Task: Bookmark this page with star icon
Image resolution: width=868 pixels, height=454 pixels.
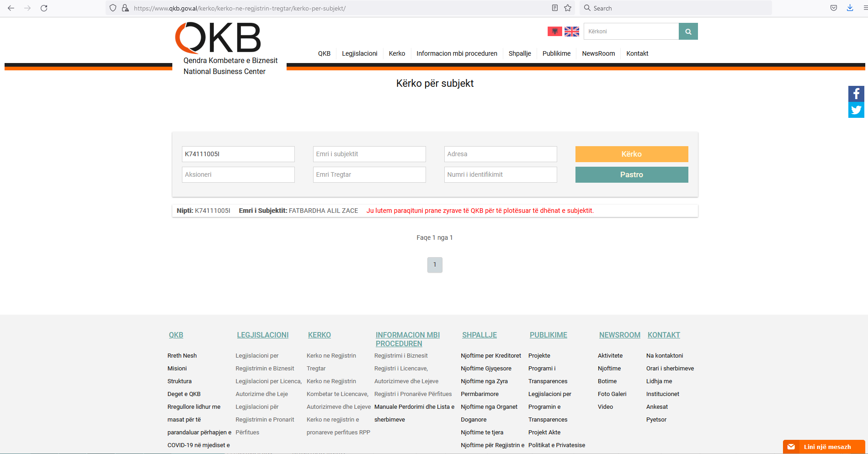Action: click(x=568, y=8)
